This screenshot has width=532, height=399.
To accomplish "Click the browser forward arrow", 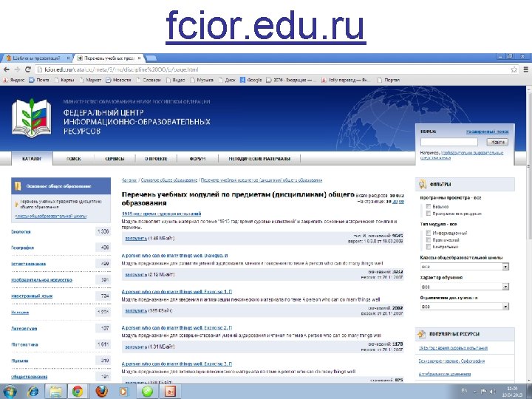I will (17, 69).
